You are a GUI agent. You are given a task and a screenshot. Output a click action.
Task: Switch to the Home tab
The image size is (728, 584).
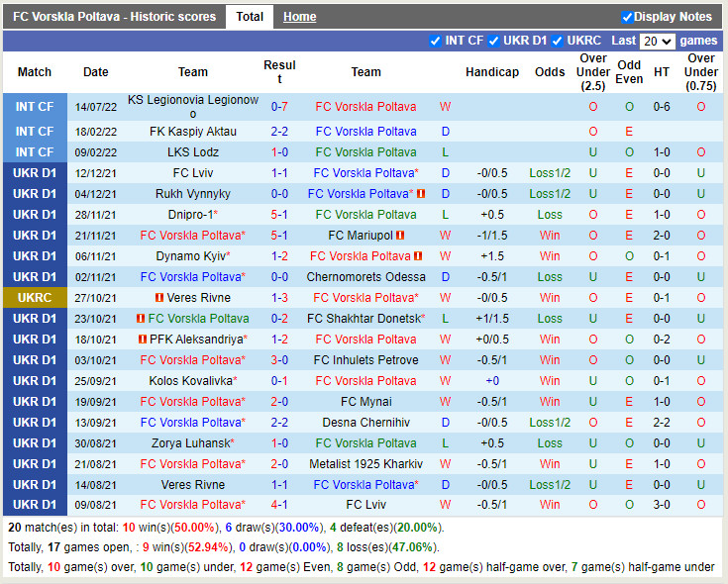(x=299, y=17)
